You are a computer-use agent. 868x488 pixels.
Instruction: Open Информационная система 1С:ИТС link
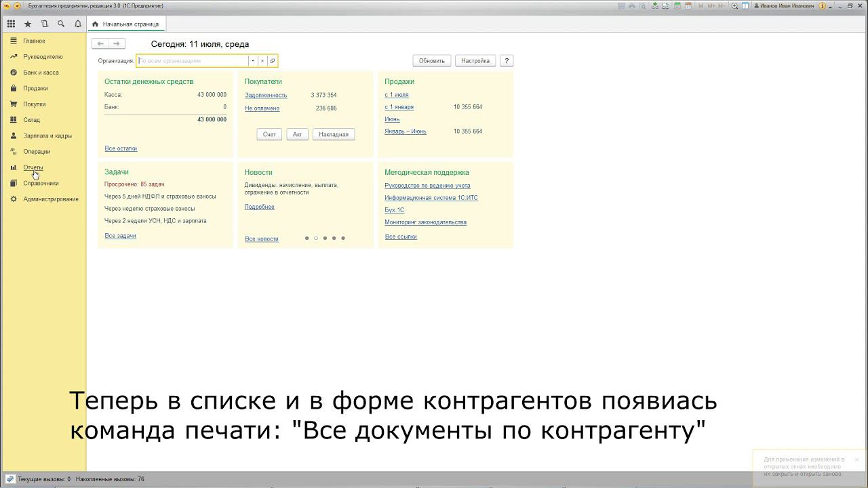coord(431,198)
